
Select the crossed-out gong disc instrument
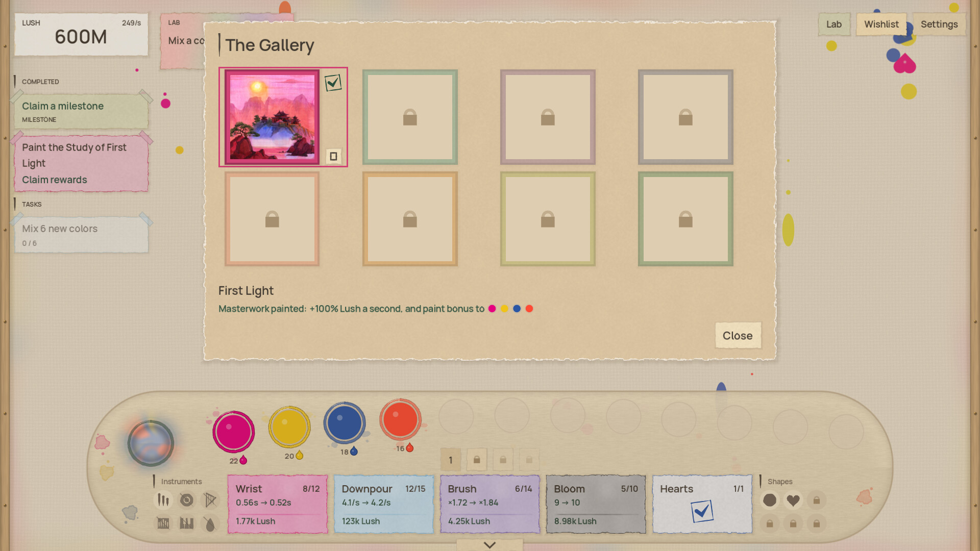(x=187, y=500)
